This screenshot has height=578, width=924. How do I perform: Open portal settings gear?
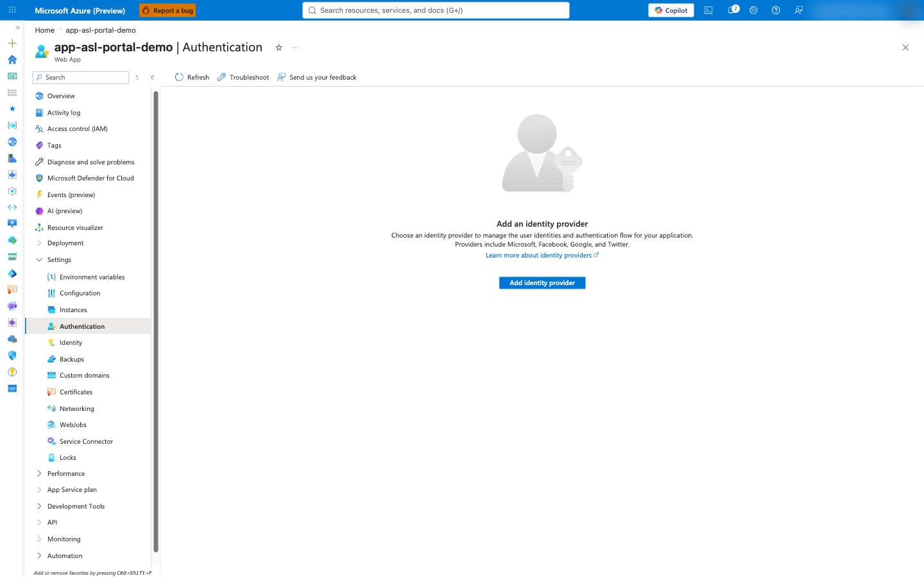(754, 10)
